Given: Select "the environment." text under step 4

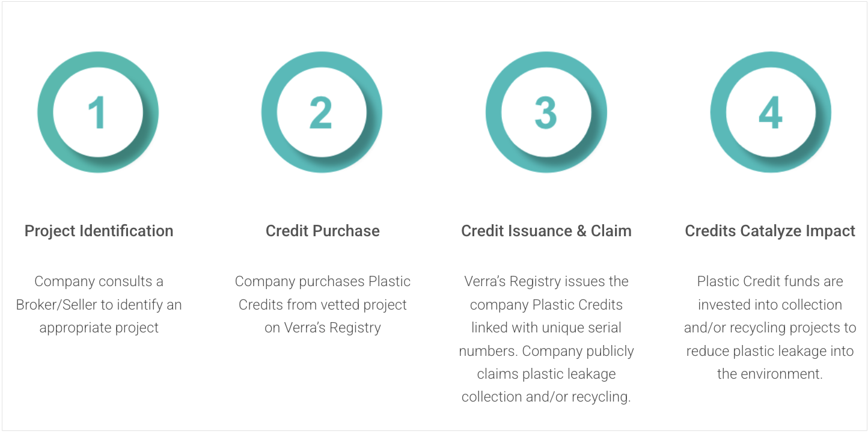Looking at the screenshot, I should pos(770,374).
